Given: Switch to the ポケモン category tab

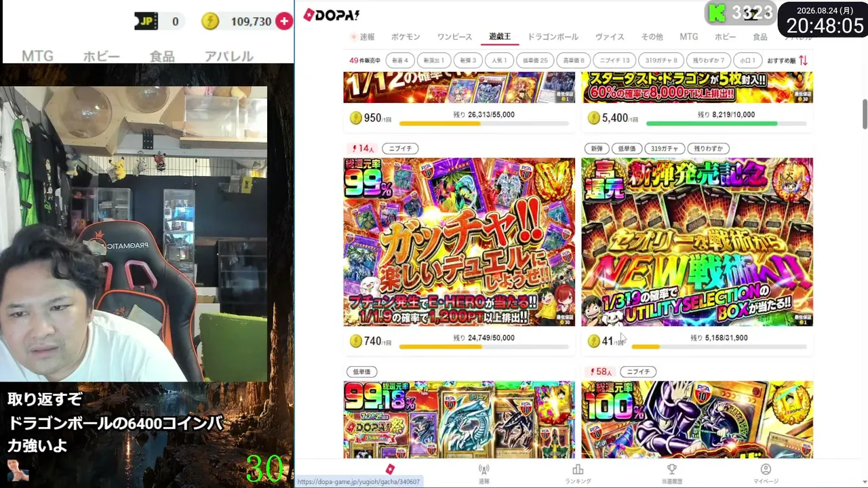Looking at the screenshot, I should [x=406, y=37].
